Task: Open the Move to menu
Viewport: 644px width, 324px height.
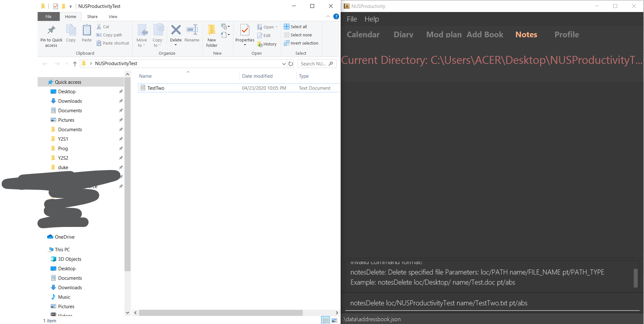Action: [x=142, y=36]
